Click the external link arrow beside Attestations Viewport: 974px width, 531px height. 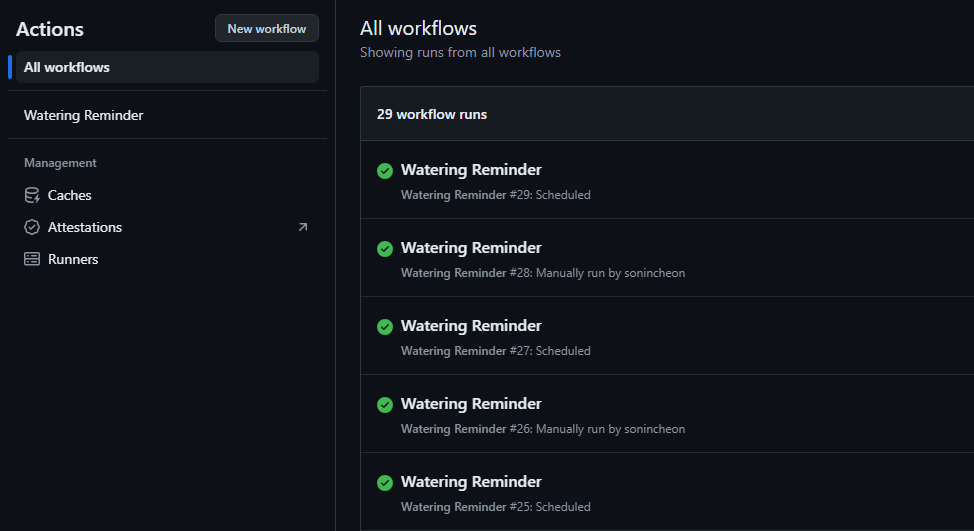coord(303,227)
